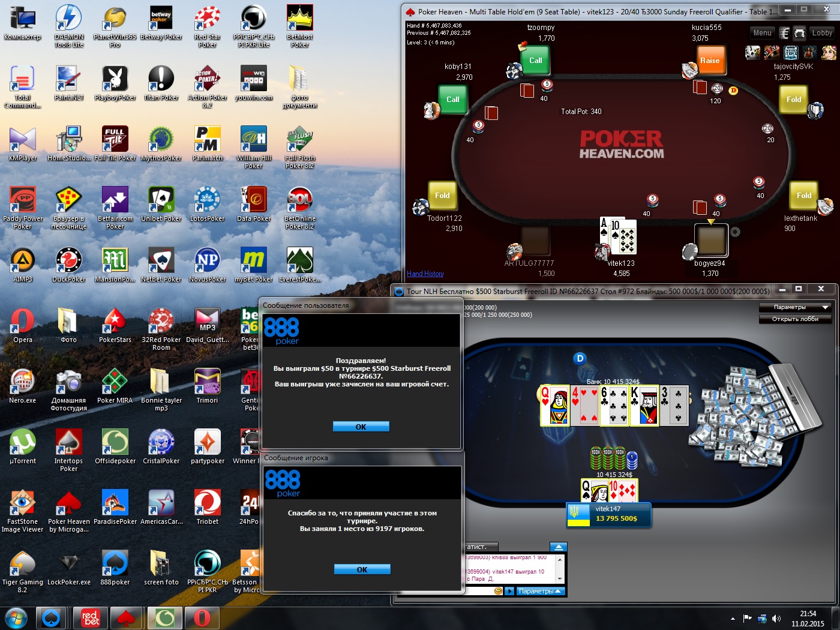Screen dimensions: 840x630
Task: Click the chip stack icon next to Lobby
Action: 799,33
